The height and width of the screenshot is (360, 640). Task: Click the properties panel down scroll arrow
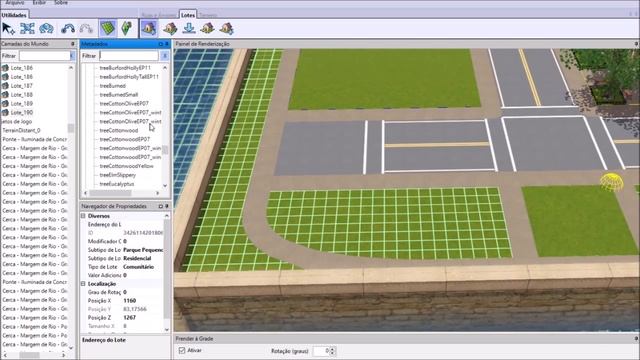click(x=167, y=329)
